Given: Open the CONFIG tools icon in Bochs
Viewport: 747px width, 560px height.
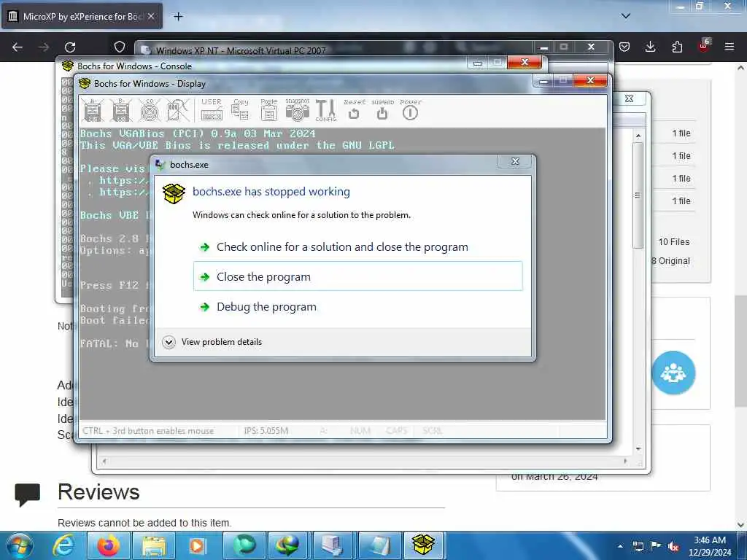Looking at the screenshot, I should (326, 110).
